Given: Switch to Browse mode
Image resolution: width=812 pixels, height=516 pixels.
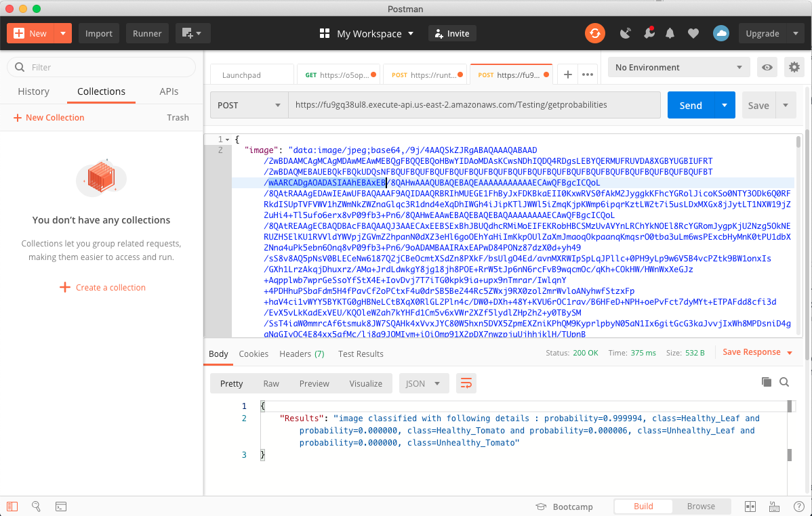Looking at the screenshot, I should 701,506.
